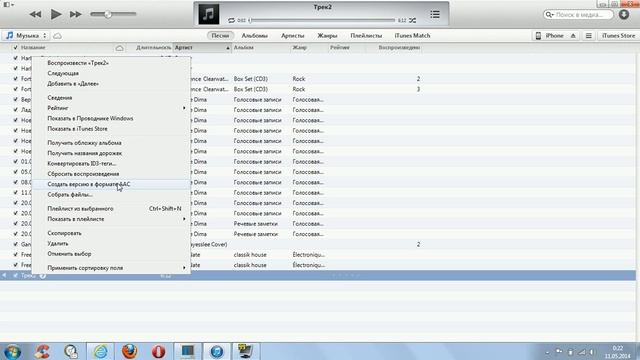Click the fast forward next track button

tap(76, 14)
